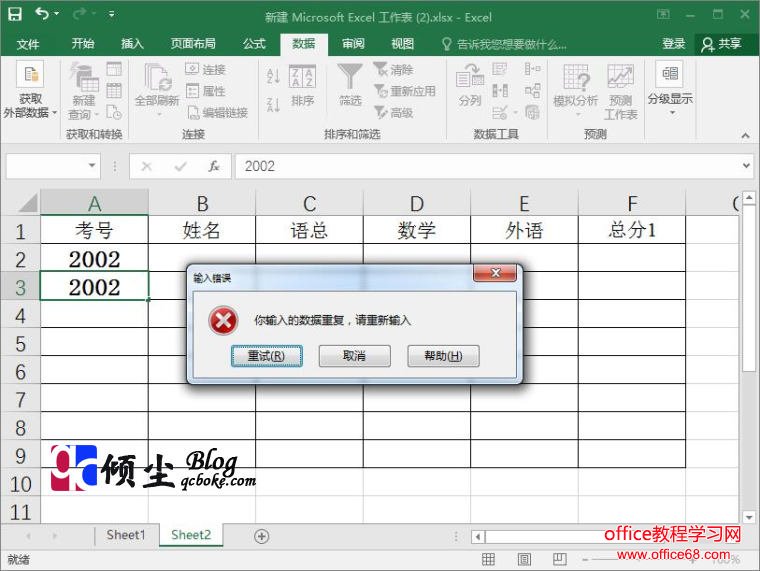Open connection Properties (属性)

tap(206, 91)
